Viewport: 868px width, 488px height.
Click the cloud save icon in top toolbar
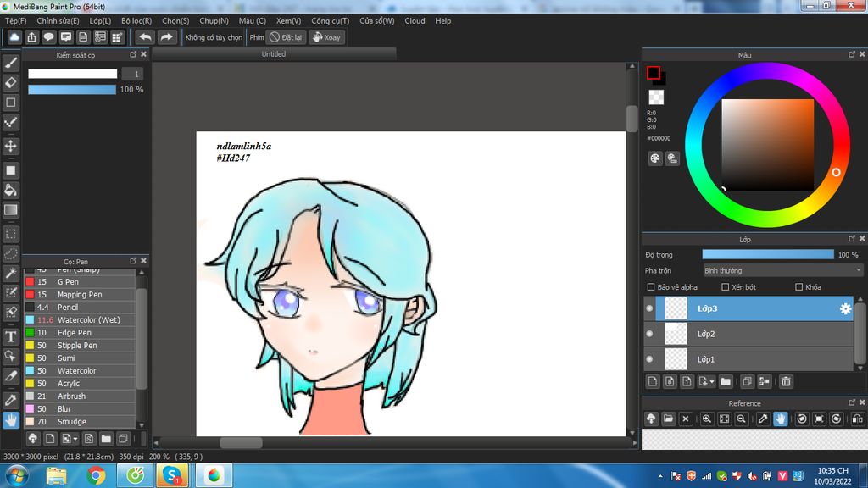(14, 37)
